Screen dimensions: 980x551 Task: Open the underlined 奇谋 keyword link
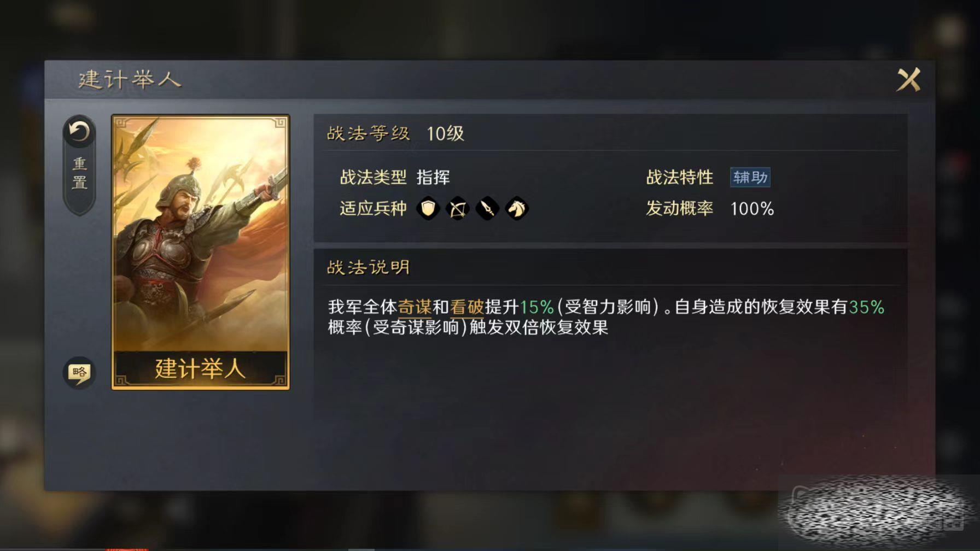pos(415,307)
